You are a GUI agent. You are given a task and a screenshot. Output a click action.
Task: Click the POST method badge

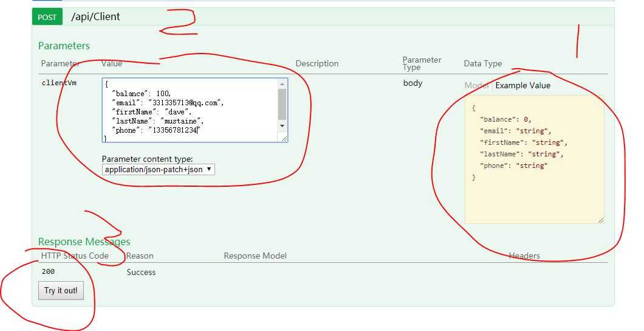point(47,17)
